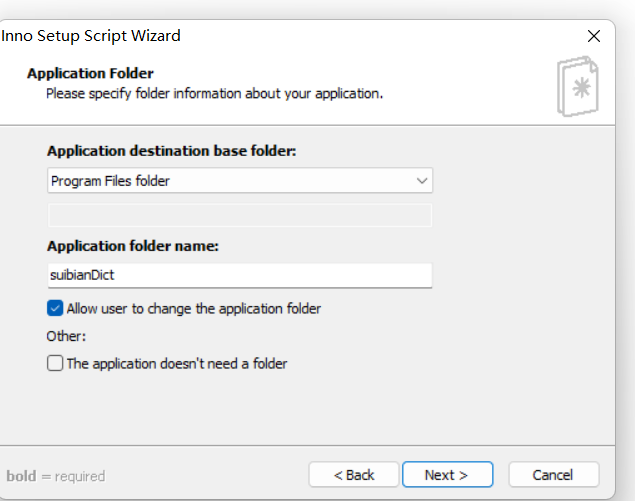Viewport: 635px width, 501px height.
Task: Proceed with the Next button
Action: [x=447, y=475]
